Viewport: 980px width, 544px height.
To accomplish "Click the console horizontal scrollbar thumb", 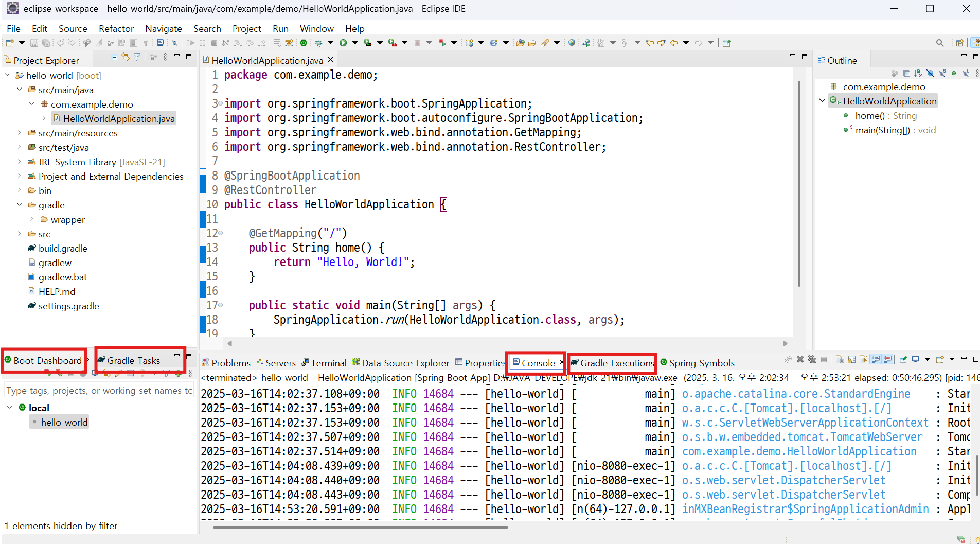I will click(360, 527).
